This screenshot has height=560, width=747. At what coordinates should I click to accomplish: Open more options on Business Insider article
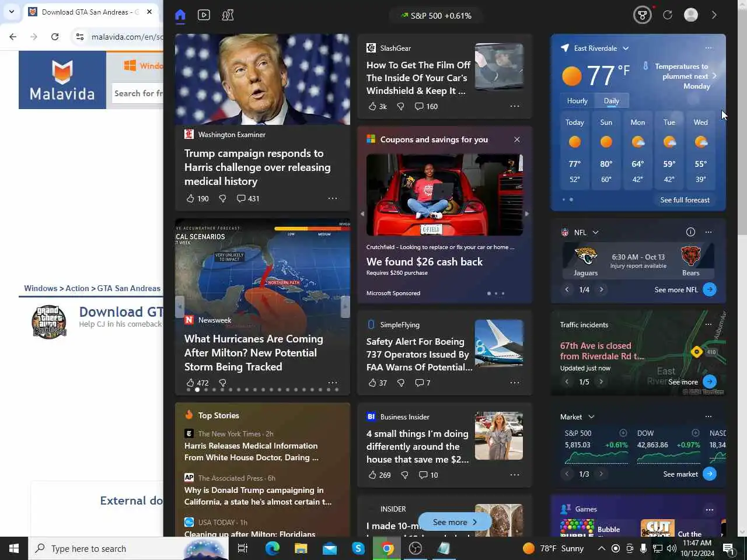click(515, 475)
